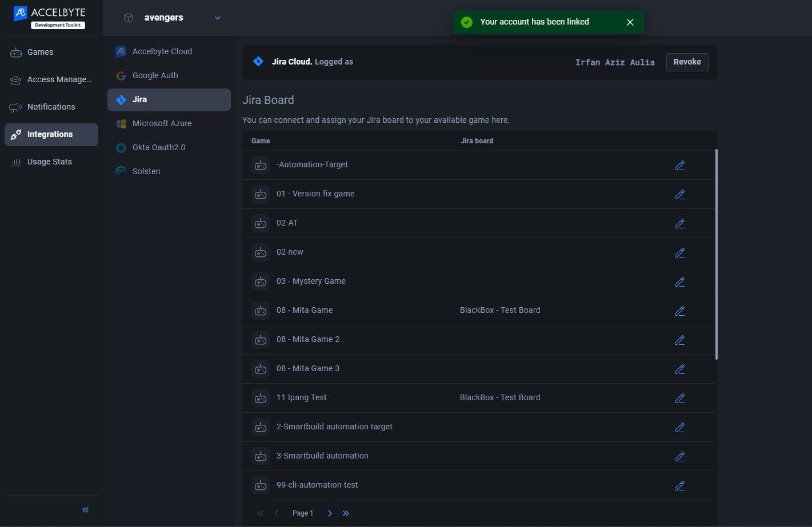Image resolution: width=812 pixels, height=527 pixels.
Task: Select Integrations in the sidebar
Action: click(51, 134)
